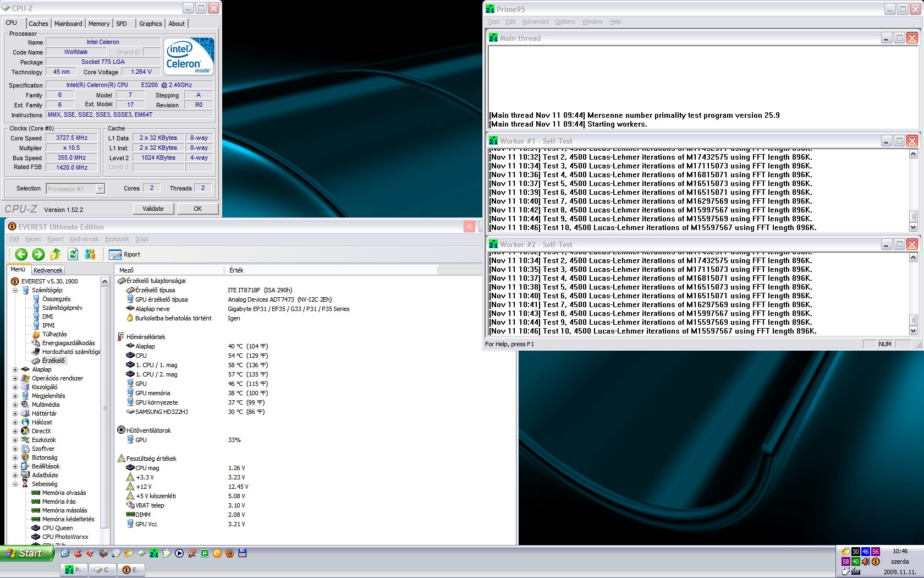
Task: Expand the Megjelenítés tree node
Action: (15, 396)
